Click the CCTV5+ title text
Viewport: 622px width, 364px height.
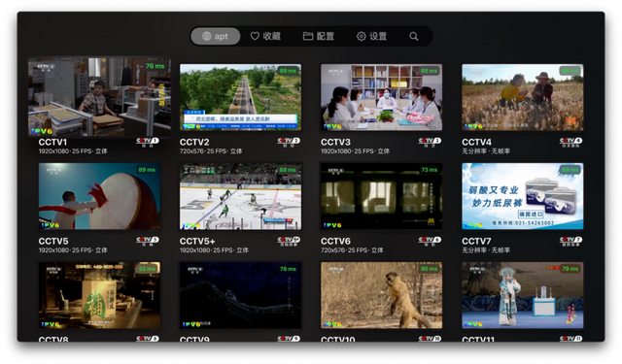(x=197, y=242)
